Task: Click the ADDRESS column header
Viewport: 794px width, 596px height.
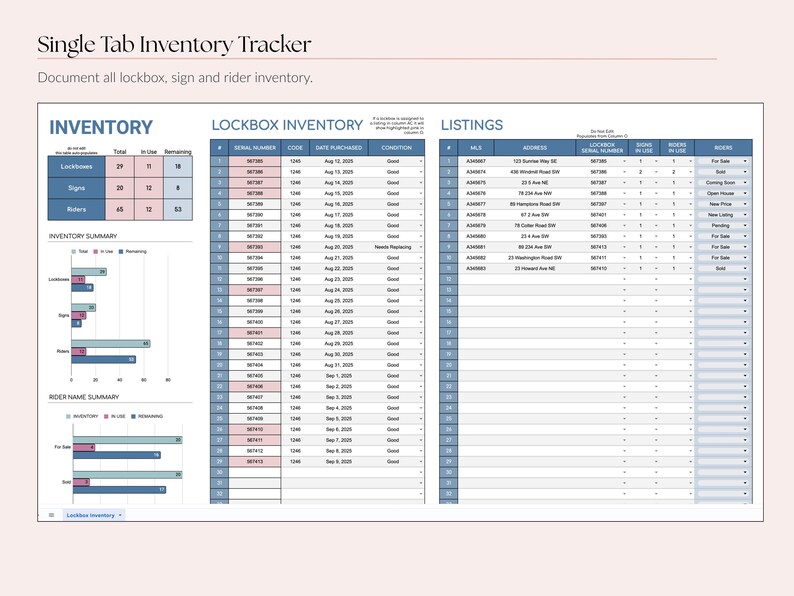Action: (x=535, y=148)
